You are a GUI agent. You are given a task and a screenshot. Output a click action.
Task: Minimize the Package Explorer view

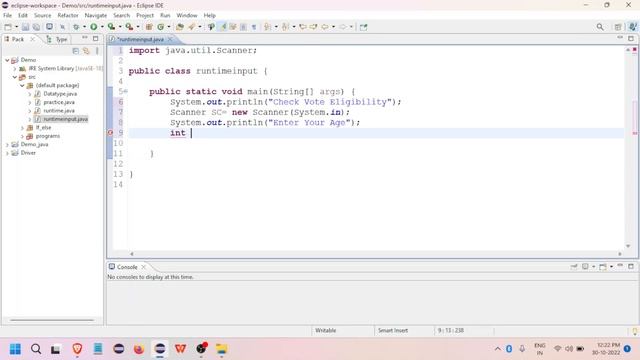pos(84,38)
